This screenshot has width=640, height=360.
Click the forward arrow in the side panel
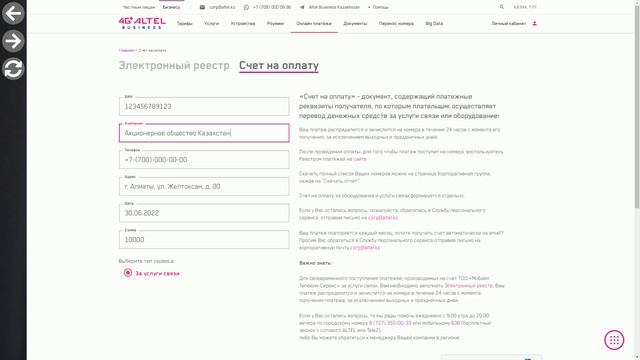tap(13, 41)
